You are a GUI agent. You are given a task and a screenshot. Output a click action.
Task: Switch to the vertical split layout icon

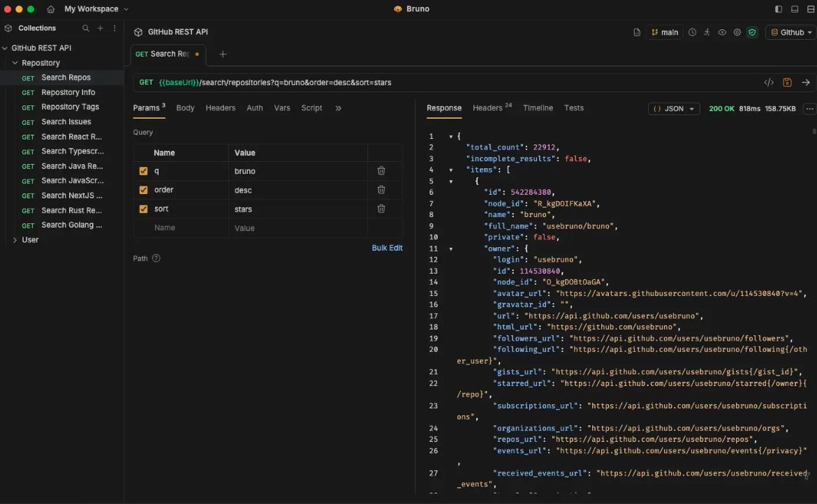[x=811, y=9]
